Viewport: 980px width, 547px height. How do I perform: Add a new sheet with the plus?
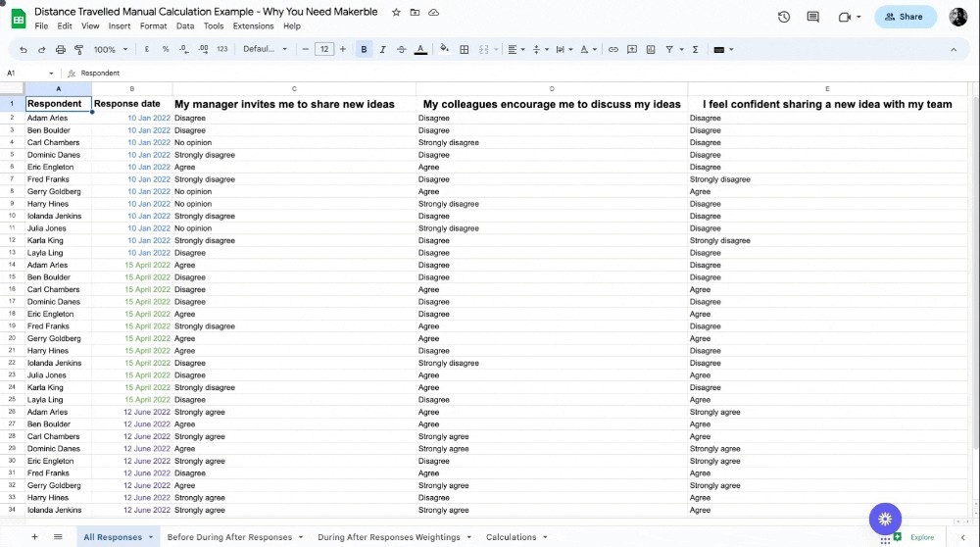pos(34,537)
